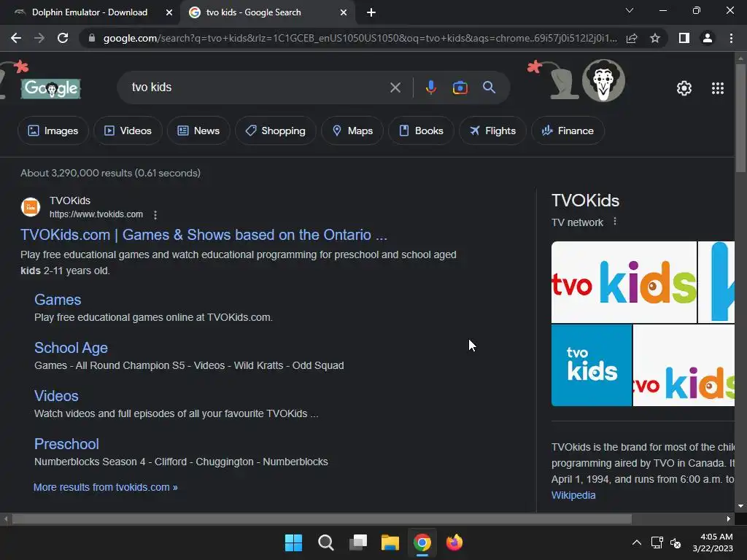Reload the Google search page
This screenshot has width=747, height=560.
point(63,38)
